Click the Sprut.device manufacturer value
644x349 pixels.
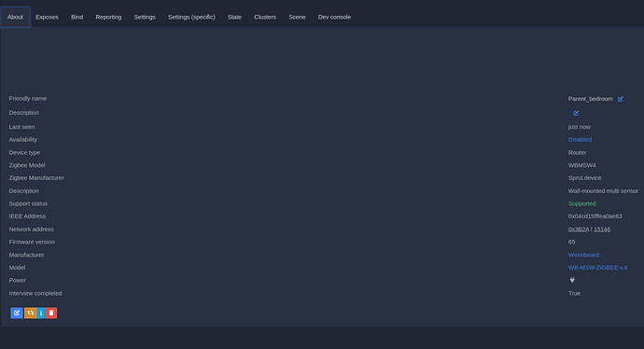[x=584, y=178]
